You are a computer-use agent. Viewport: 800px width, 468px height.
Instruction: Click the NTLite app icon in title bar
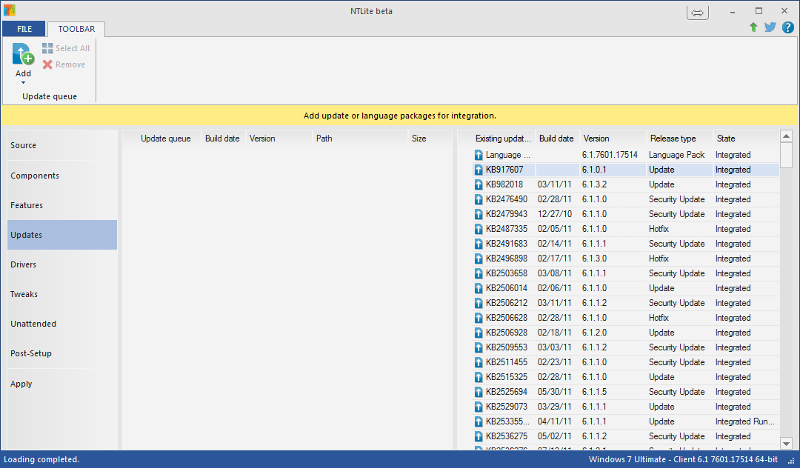(9, 10)
